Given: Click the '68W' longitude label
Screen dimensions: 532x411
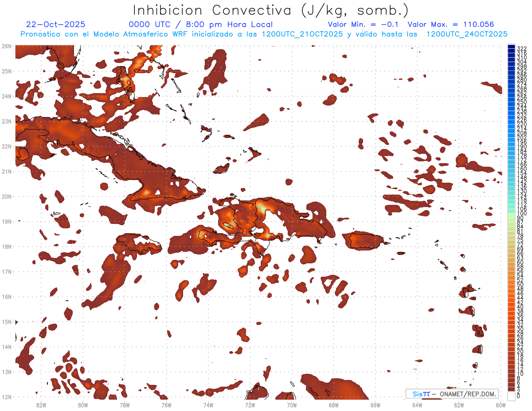Looking at the screenshot, I should click(x=334, y=405).
